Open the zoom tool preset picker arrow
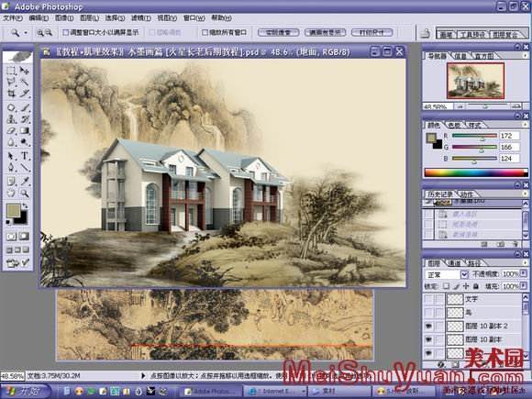The width and height of the screenshot is (532, 399). [x=26, y=33]
